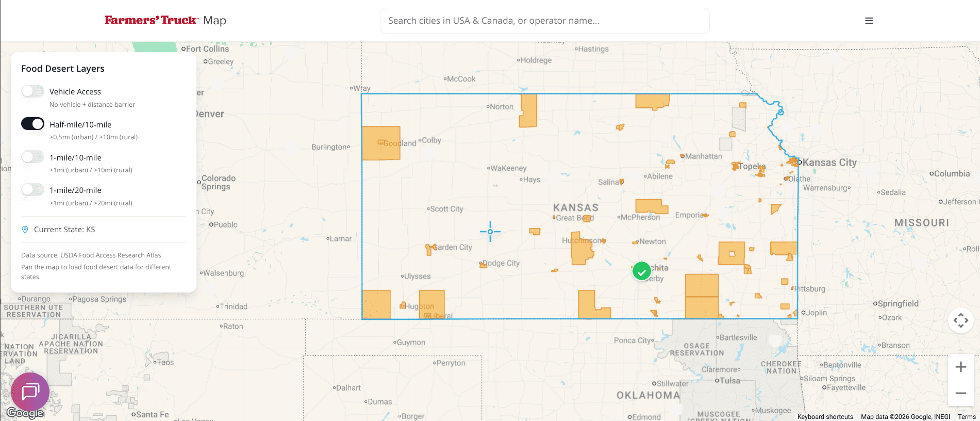Click the Pueblo map label
The width and height of the screenshot is (980, 421).
[x=225, y=225]
